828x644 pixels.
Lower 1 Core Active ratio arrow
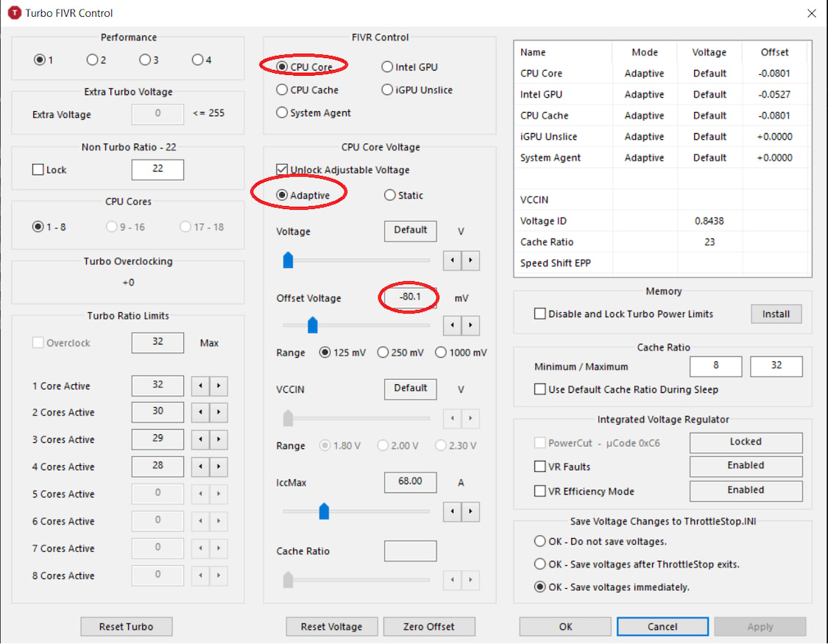(200, 386)
